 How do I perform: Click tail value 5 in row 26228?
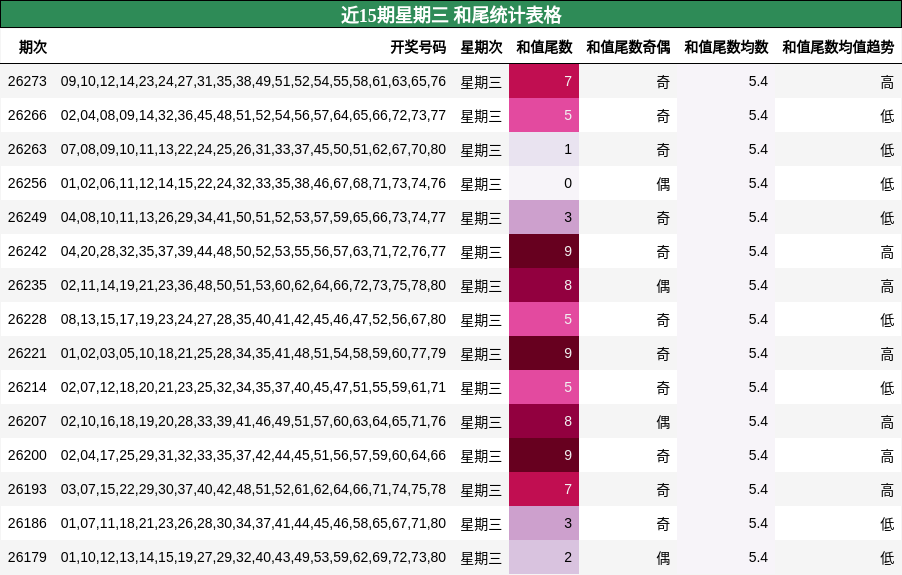(544, 319)
